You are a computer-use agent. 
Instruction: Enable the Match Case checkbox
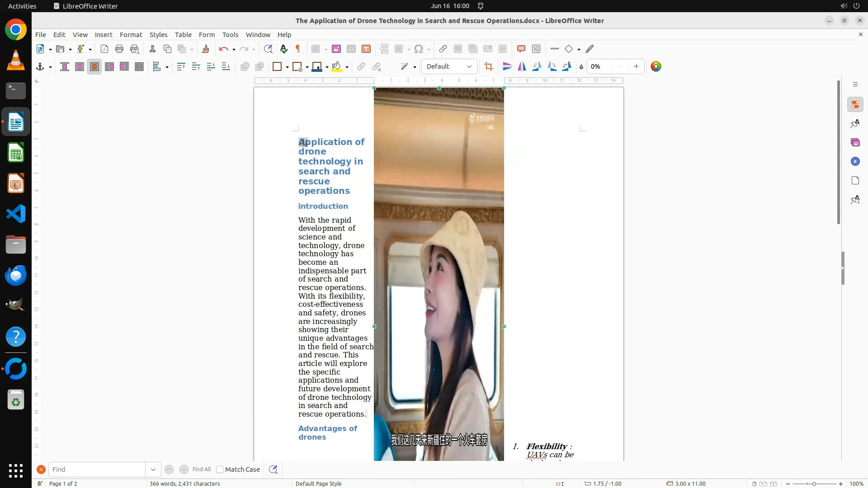[220, 469]
